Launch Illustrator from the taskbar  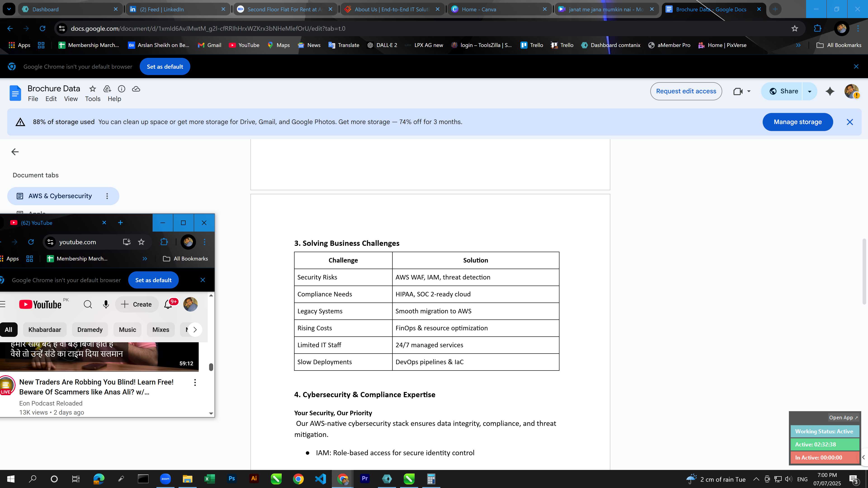pos(254,479)
